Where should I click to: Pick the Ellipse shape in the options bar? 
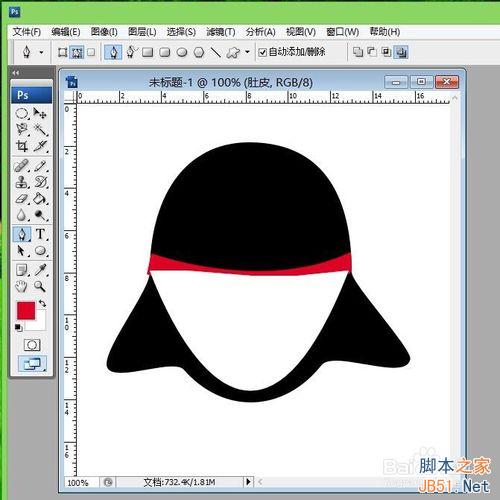(182, 52)
